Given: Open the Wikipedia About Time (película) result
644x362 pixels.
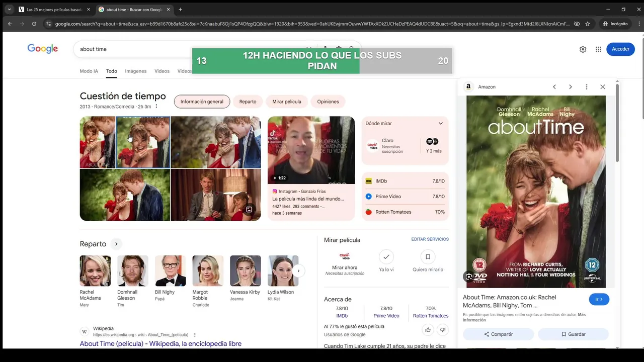Looking at the screenshot, I should pos(160,344).
